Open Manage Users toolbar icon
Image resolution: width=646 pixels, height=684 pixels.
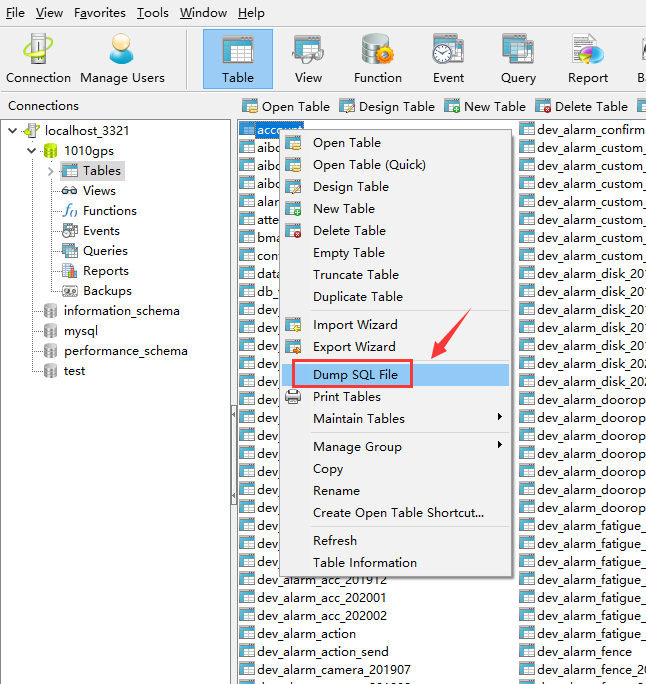coord(122,59)
